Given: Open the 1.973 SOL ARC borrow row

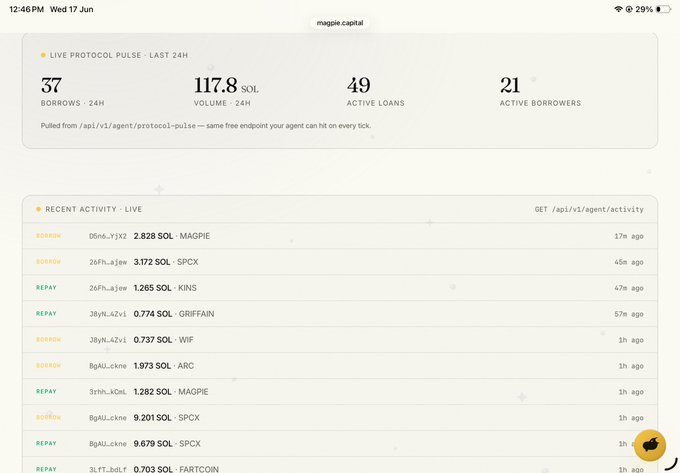Looking at the screenshot, I should point(340,366).
